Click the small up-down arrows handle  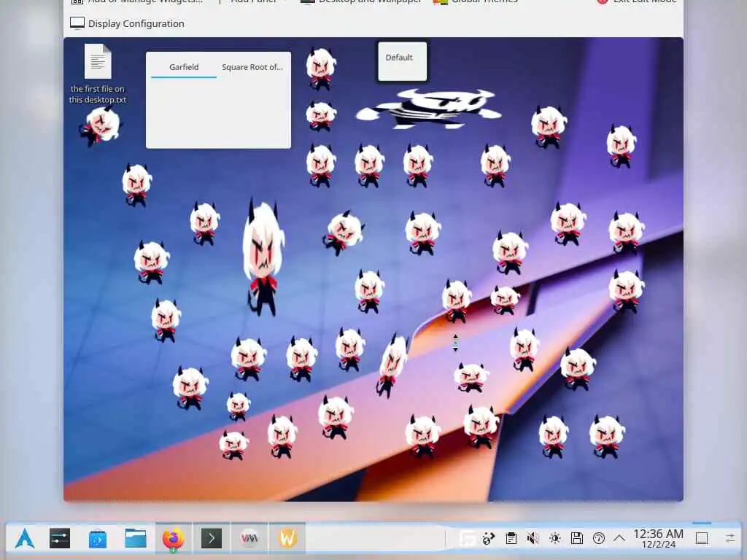pyautogui.click(x=455, y=343)
